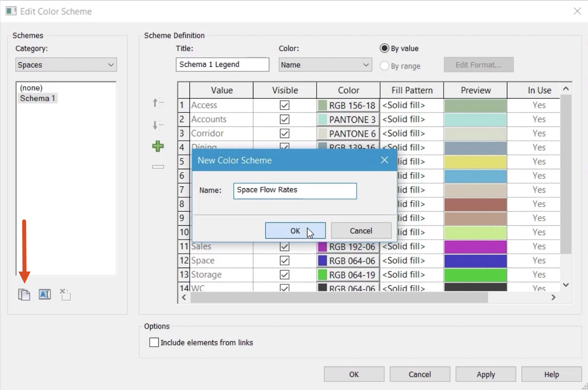Screen dimensions: 588x390
Task: Click the Storage value cell
Action: [x=221, y=274]
